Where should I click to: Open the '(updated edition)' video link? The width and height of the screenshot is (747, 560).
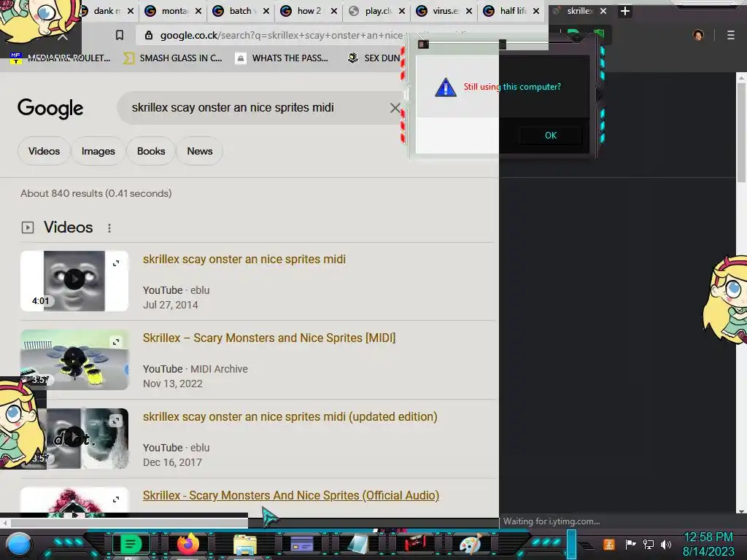(290, 416)
